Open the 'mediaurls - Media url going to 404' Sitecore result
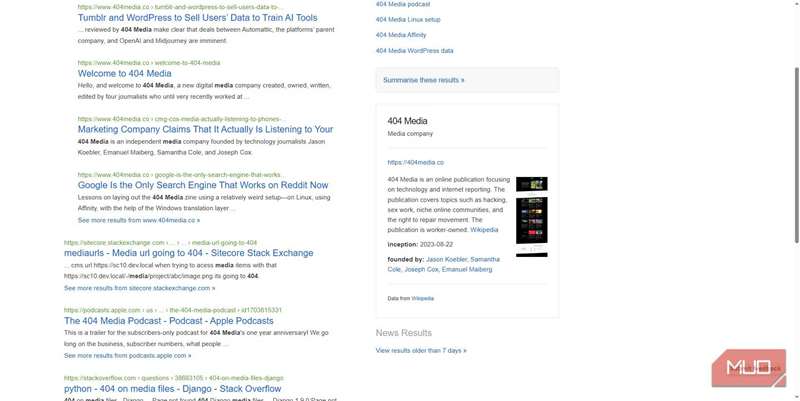Image resolution: width=800 pixels, height=401 pixels. 189,253
